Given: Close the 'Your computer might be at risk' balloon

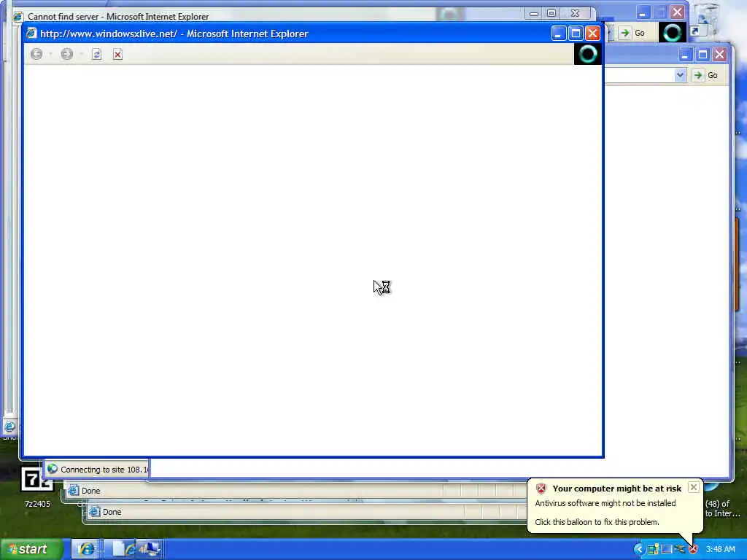Looking at the screenshot, I should coord(694,487).
